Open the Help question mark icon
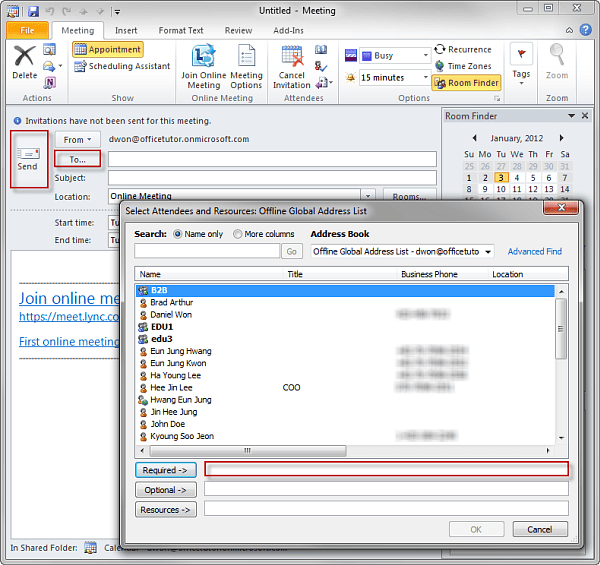Viewport: 600px width, 565px height. (585, 30)
